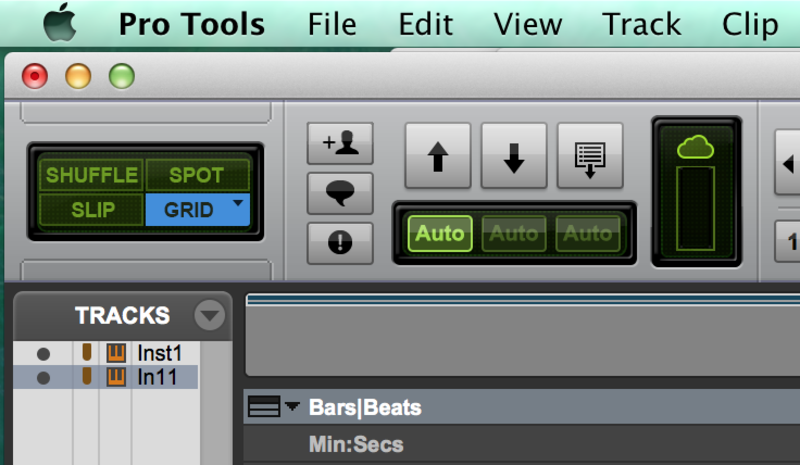Click the download list changes icon
The image size is (800, 465).
point(590,156)
